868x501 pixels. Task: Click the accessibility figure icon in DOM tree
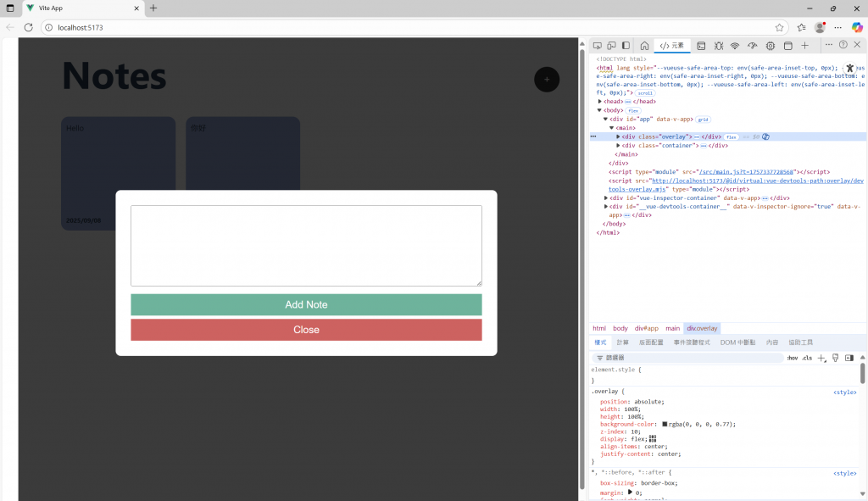coord(849,68)
